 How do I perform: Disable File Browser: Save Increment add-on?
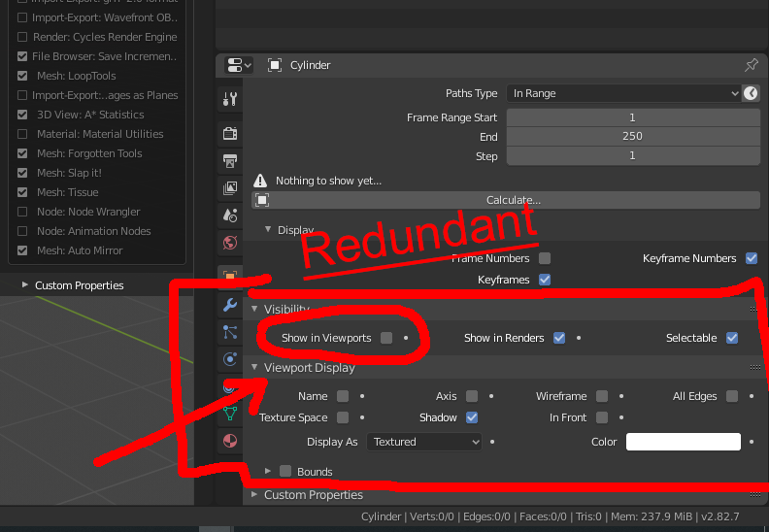tap(22, 56)
